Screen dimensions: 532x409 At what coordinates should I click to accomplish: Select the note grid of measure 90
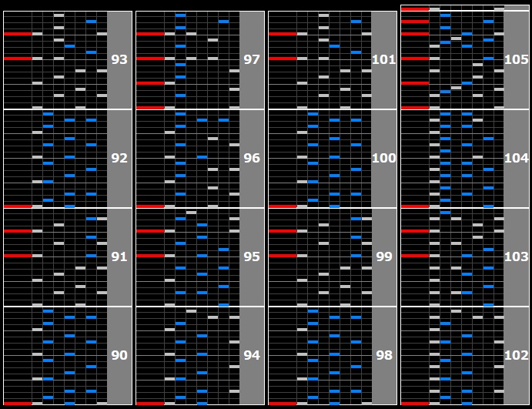(x=55, y=356)
